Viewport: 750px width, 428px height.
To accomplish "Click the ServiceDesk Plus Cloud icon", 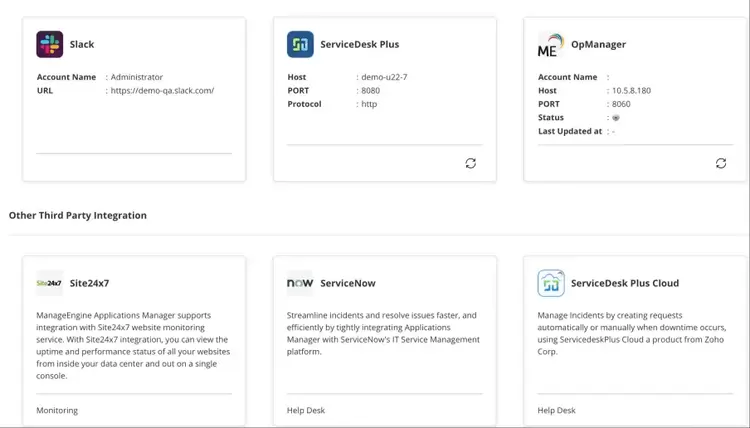I will tap(551, 283).
